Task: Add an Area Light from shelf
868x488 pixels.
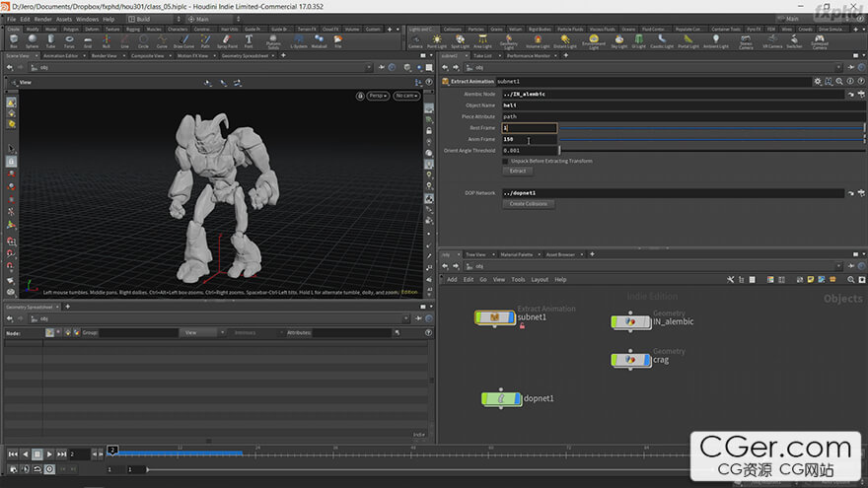Action: (x=482, y=41)
